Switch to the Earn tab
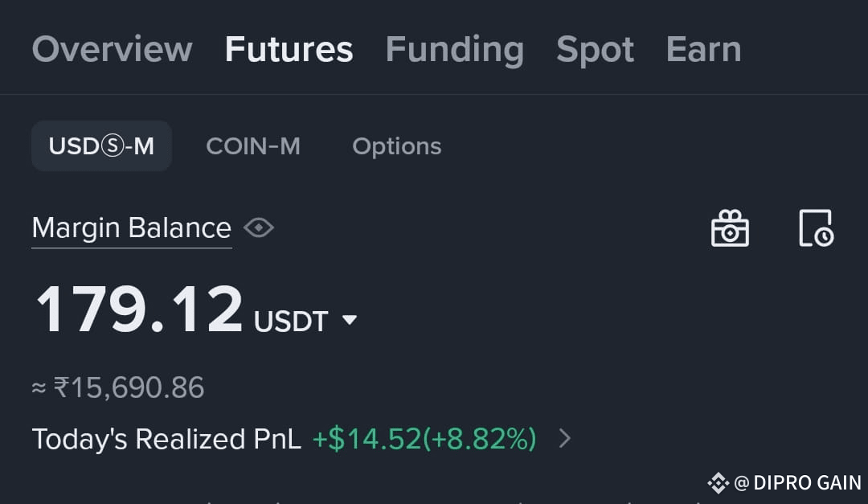 point(703,49)
